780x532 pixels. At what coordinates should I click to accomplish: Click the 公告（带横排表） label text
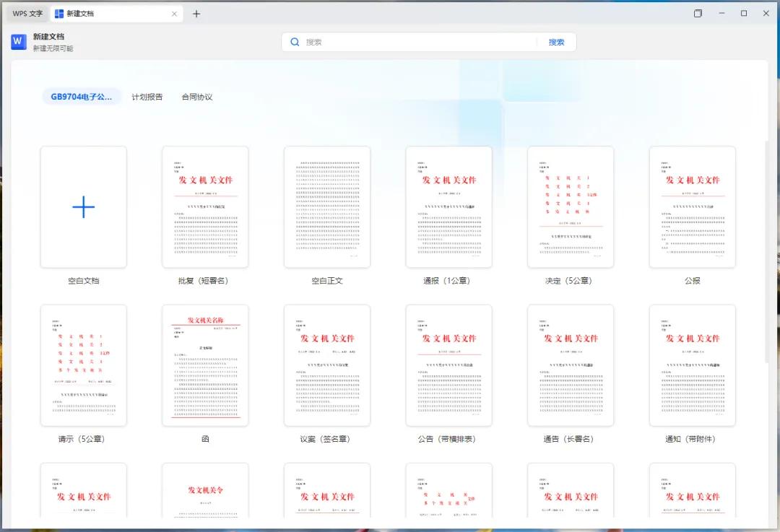coord(447,439)
